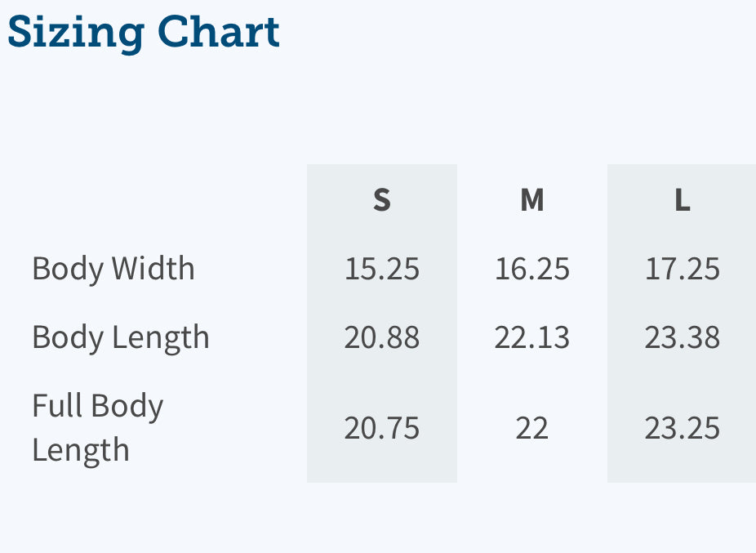Click the Body Width row label
Screen dimensions: 756x553
tap(113, 268)
